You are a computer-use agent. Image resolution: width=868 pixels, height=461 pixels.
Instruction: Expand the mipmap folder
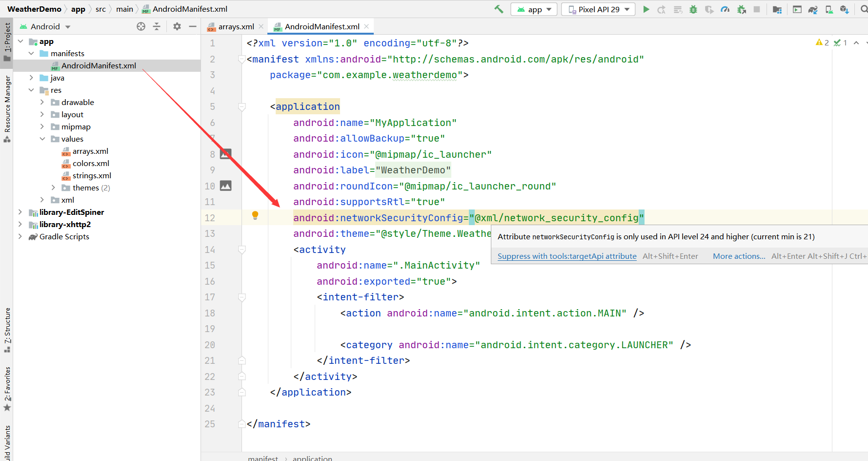coord(42,126)
